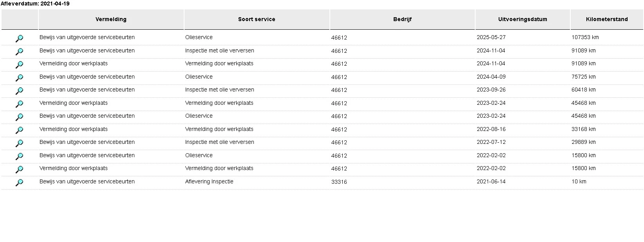This screenshot has height=242, width=644.
Task: View details of 2024-04-09 Olieservice record
Action: click(x=19, y=78)
